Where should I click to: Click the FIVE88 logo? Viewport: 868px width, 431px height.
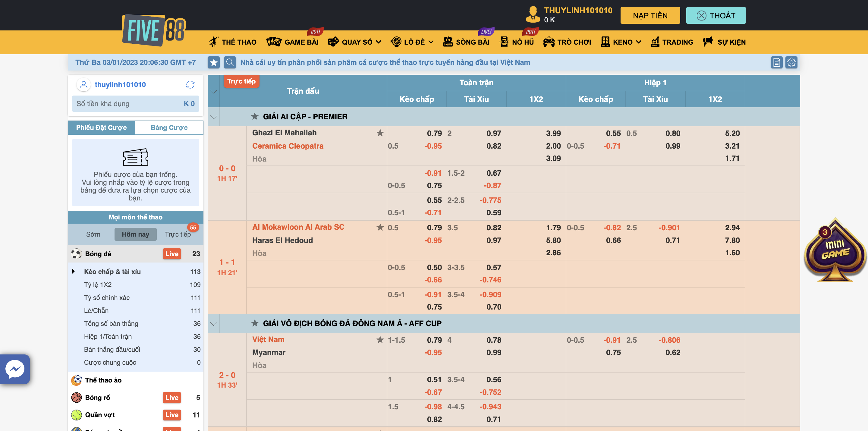coord(154,31)
